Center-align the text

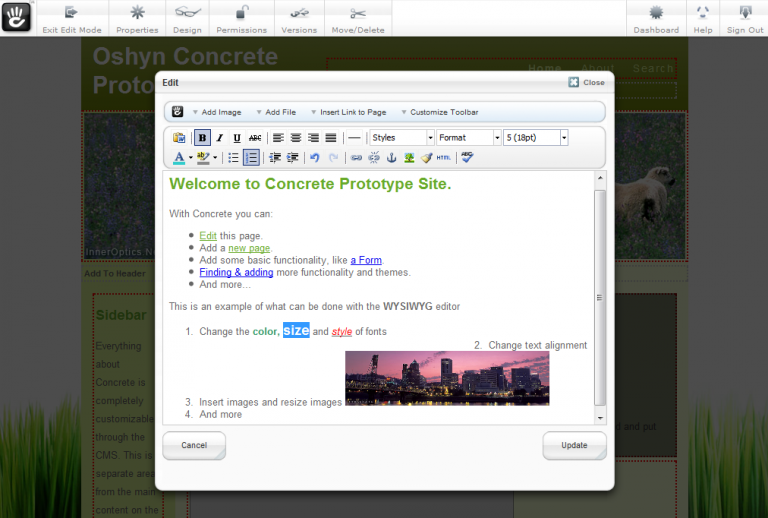[296, 138]
